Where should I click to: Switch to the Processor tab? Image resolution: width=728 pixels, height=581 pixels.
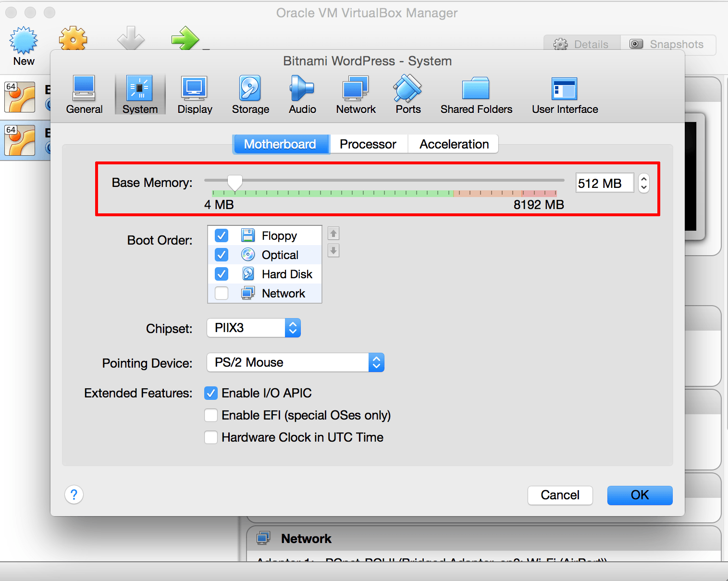coord(369,144)
